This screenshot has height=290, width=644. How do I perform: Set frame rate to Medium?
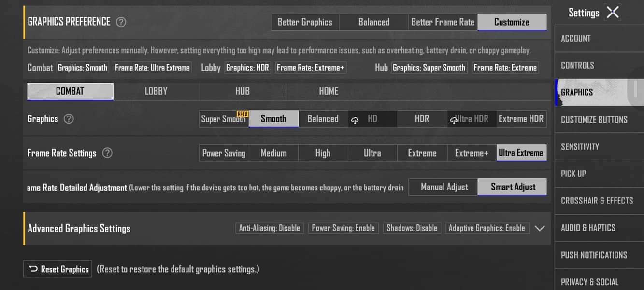click(x=273, y=153)
